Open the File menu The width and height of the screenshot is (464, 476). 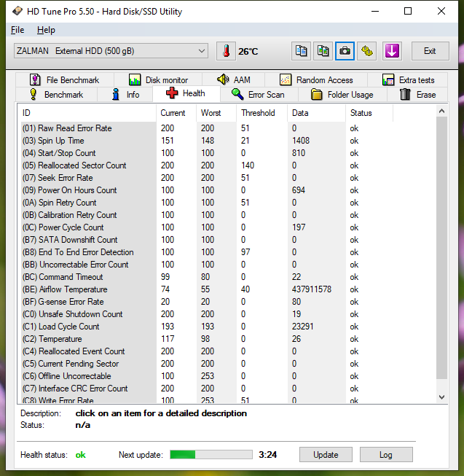17,30
